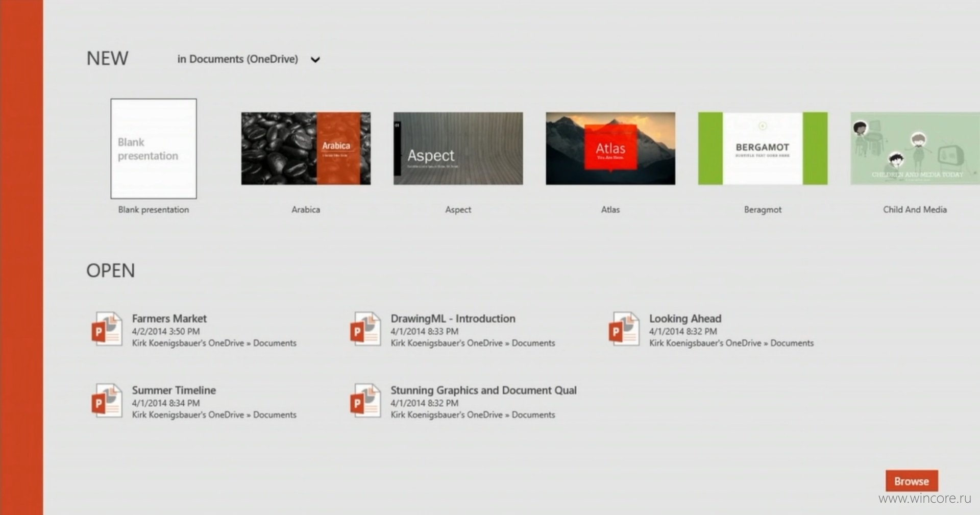Screen dimensions: 980x515
Task: Open DrawingML - Introduction presentation title
Action: [453, 318]
